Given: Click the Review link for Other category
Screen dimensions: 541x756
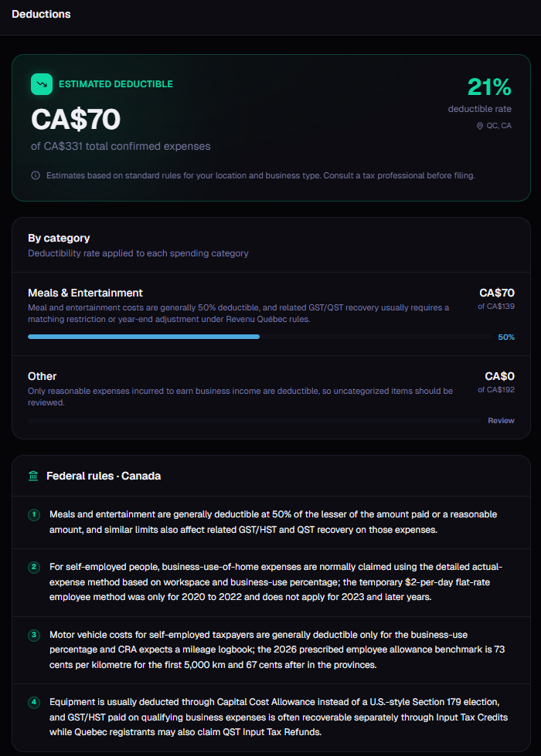Looking at the screenshot, I should pos(501,421).
